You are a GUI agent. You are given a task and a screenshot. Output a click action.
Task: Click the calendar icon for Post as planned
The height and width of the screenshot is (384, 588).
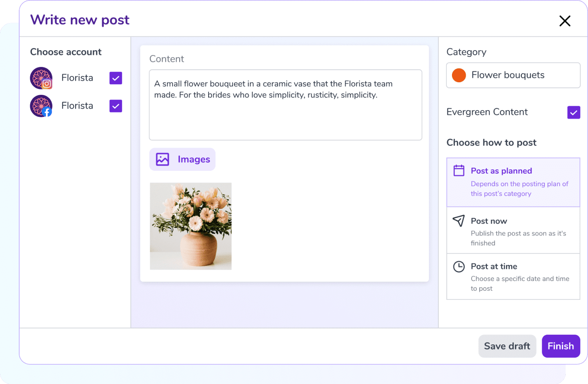point(459,170)
